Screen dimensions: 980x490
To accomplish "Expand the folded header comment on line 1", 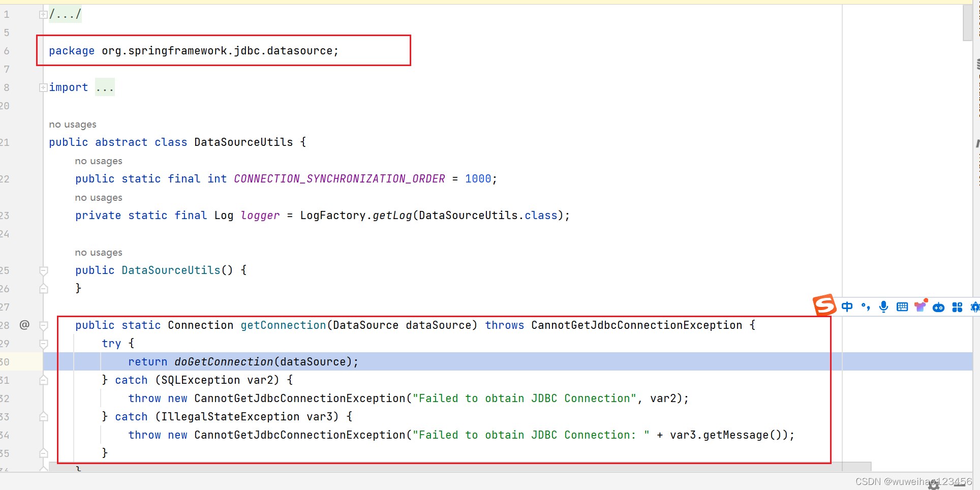I will click(x=43, y=14).
